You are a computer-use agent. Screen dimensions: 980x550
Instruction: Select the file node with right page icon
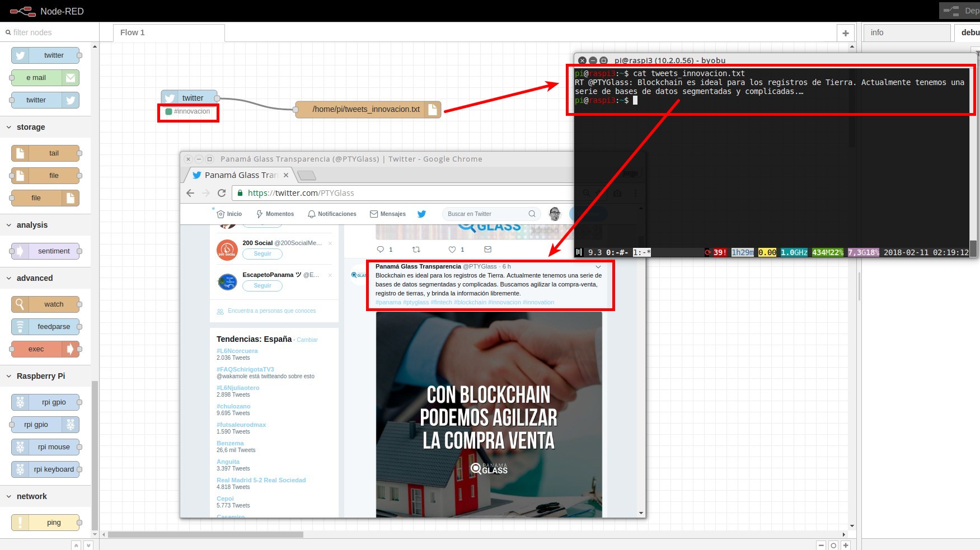coord(45,198)
